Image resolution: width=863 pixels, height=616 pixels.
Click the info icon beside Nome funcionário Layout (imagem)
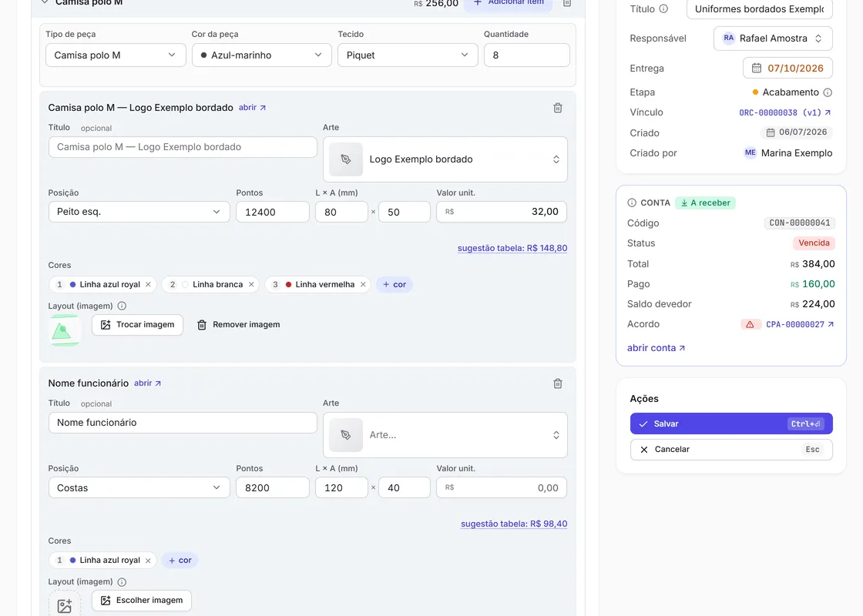point(123,582)
